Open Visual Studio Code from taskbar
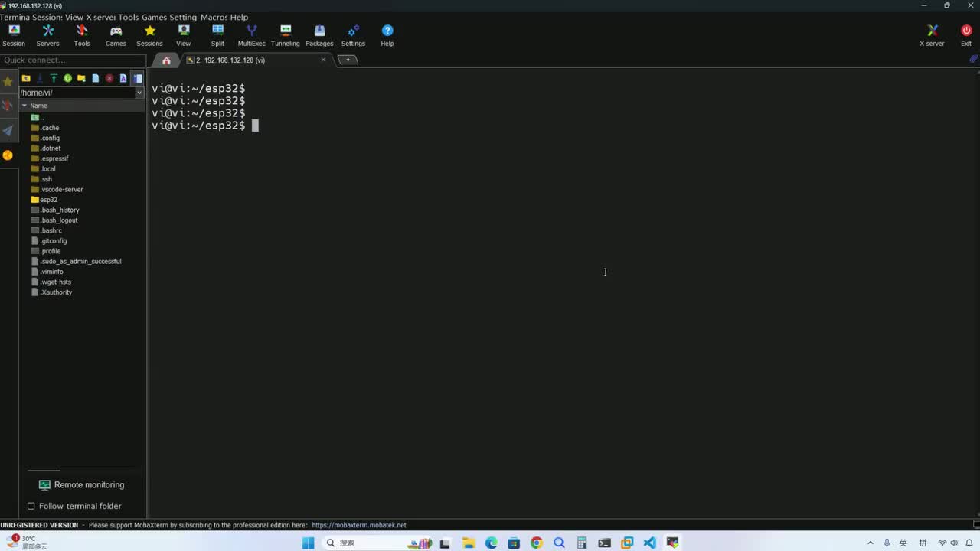The width and height of the screenshot is (980, 551). (650, 543)
